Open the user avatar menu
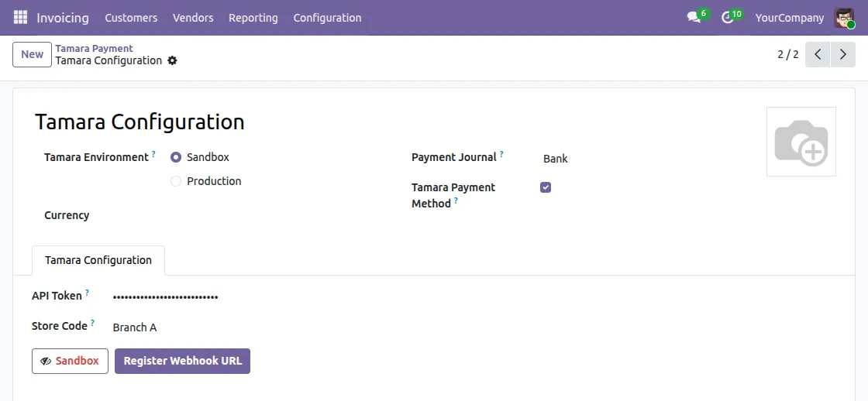 point(844,18)
